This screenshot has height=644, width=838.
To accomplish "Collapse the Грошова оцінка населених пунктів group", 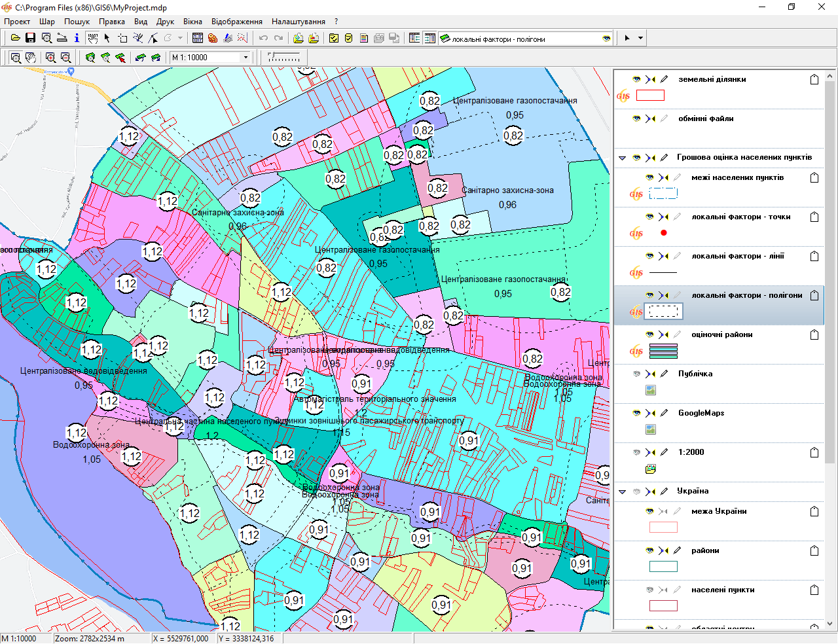I will tap(622, 158).
